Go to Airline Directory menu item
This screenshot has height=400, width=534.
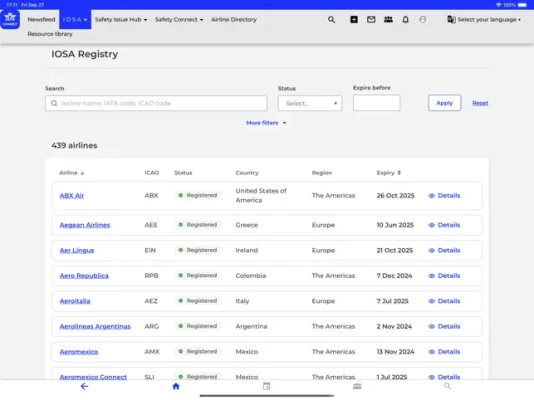pyautogui.click(x=234, y=20)
